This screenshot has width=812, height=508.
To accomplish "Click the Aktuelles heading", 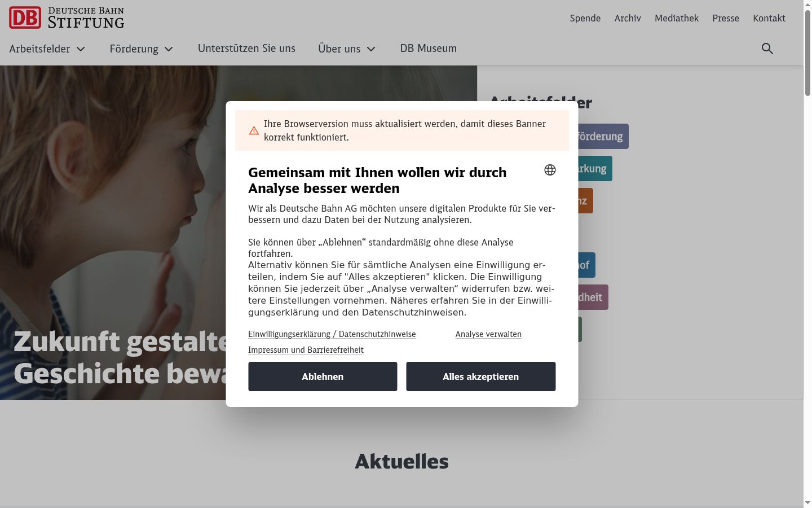I will [x=401, y=462].
